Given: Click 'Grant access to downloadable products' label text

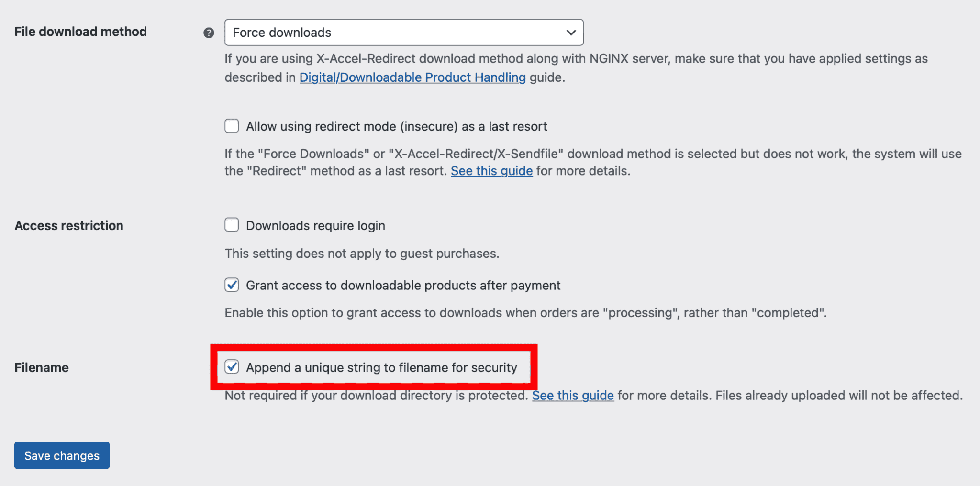Looking at the screenshot, I should pos(403,286).
